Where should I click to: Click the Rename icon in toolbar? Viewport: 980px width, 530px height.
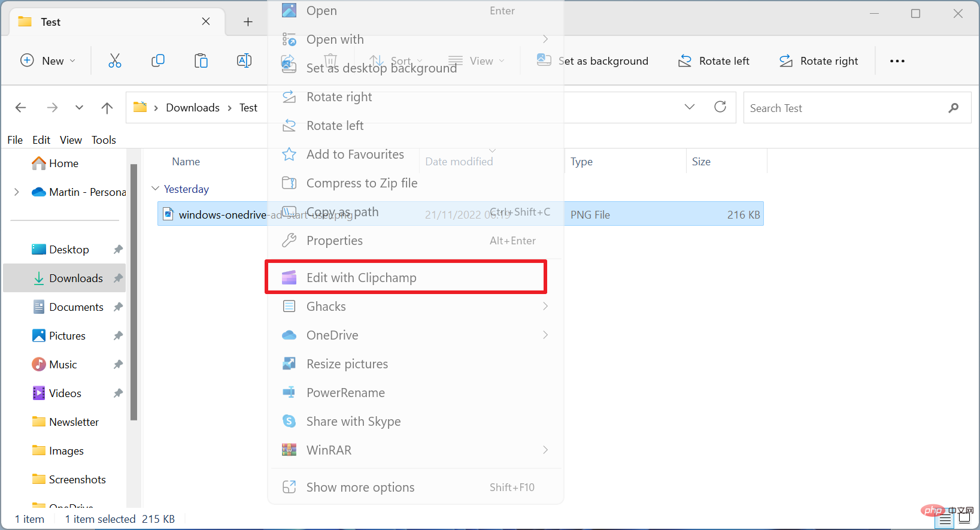pos(244,60)
